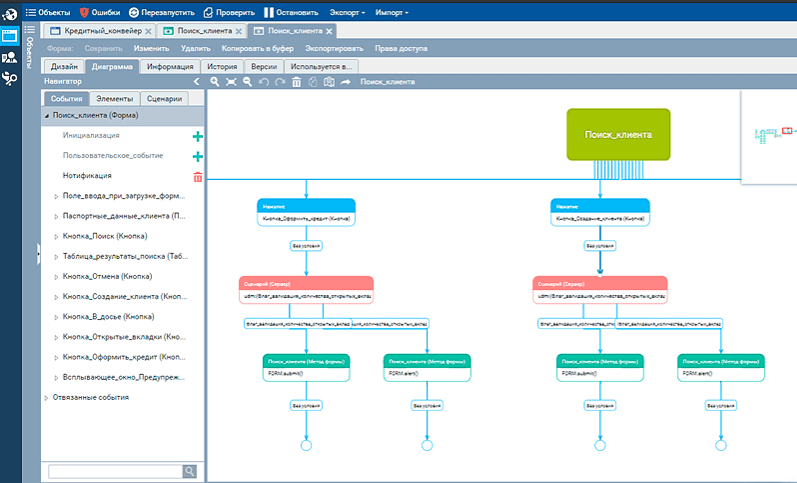Click Перезапустить to restart
This screenshot has height=483, width=797.
pyautogui.click(x=162, y=12)
